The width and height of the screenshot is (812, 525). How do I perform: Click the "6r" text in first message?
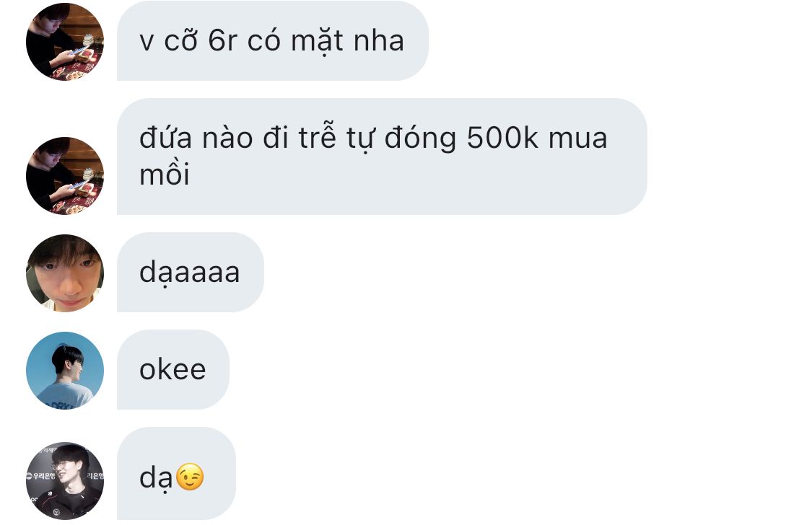[x=222, y=40]
